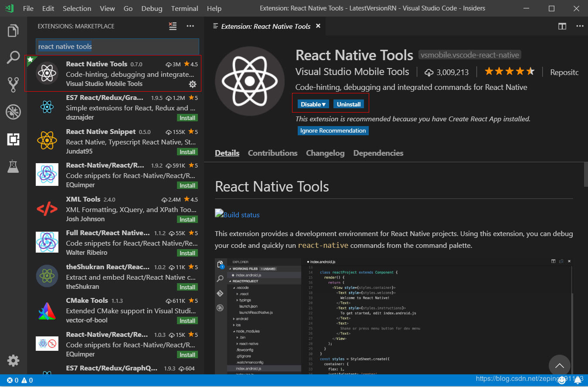Click warnings count in status bar
The height and width of the screenshot is (387, 588).
click(27, 380)
